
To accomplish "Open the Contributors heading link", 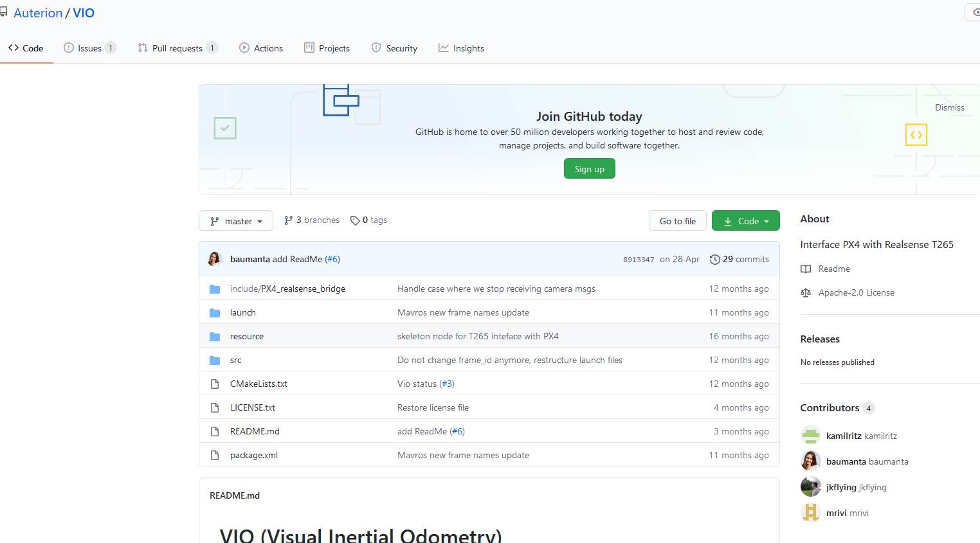I will (837, 407).
